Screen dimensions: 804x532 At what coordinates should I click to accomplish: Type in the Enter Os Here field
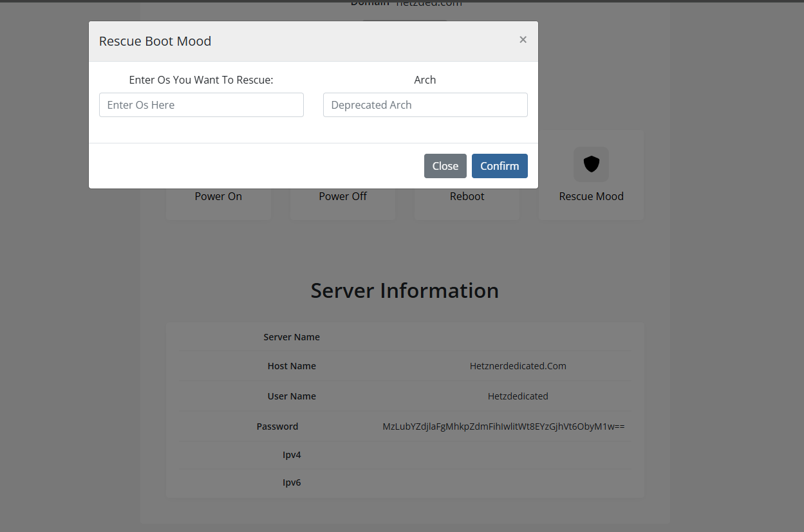pos(201,105)
